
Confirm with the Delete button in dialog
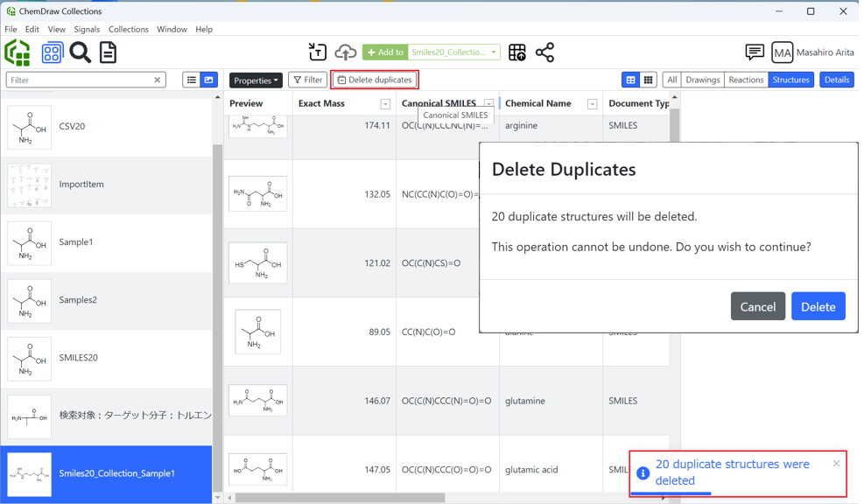(x=818, y=307)
